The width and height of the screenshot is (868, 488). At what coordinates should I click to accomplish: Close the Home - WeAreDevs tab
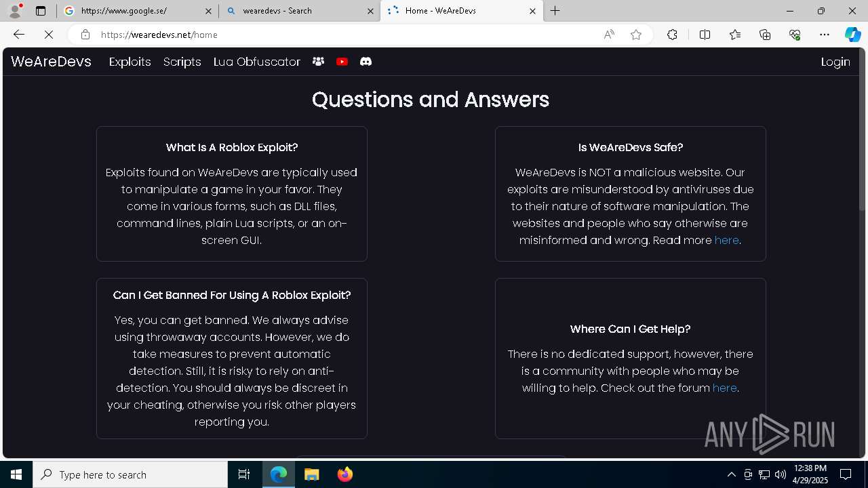tap(532, 11)
